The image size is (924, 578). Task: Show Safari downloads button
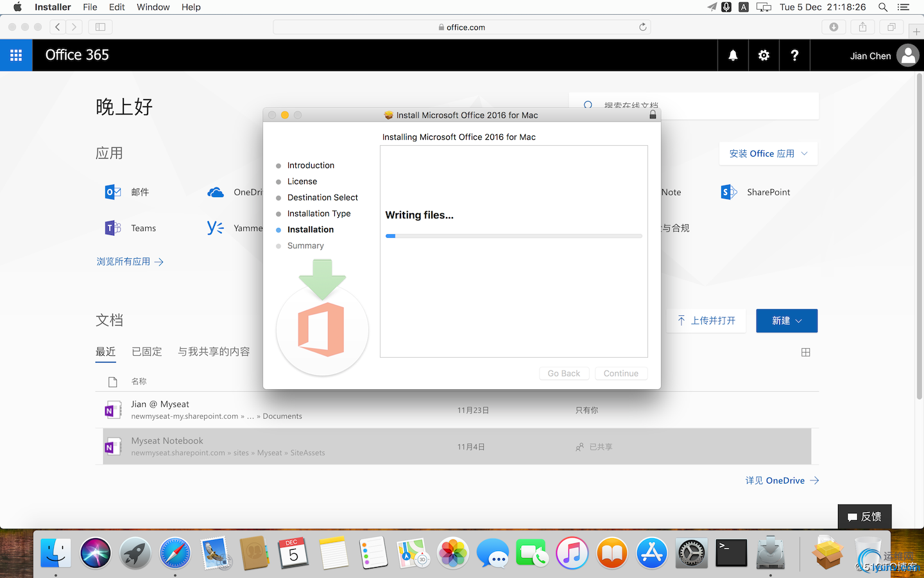tap(834, 27)
